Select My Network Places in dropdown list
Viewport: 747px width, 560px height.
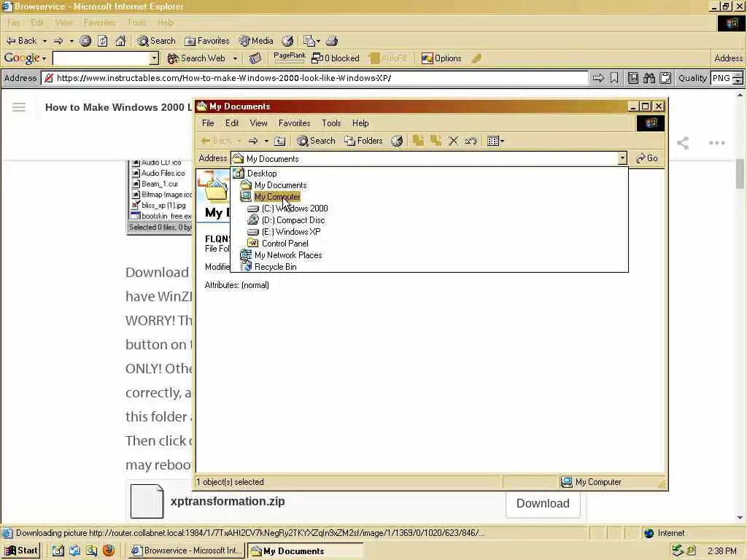click(x=287, y=255)
